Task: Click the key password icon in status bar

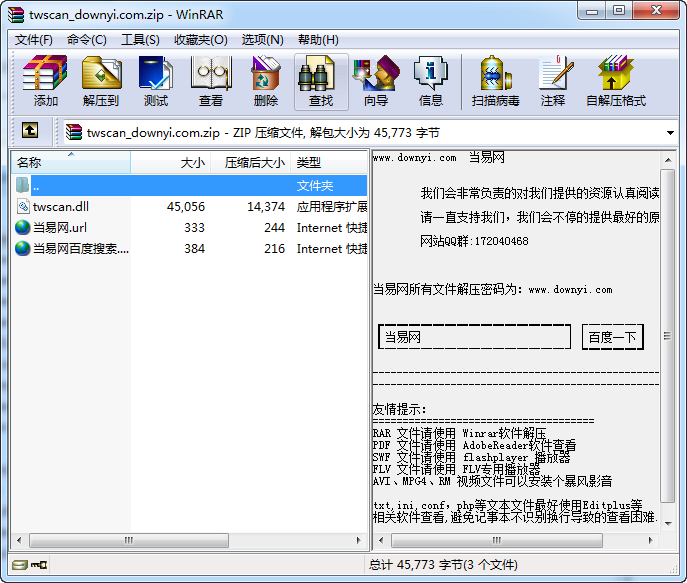Action: click(x=39, y=565)
